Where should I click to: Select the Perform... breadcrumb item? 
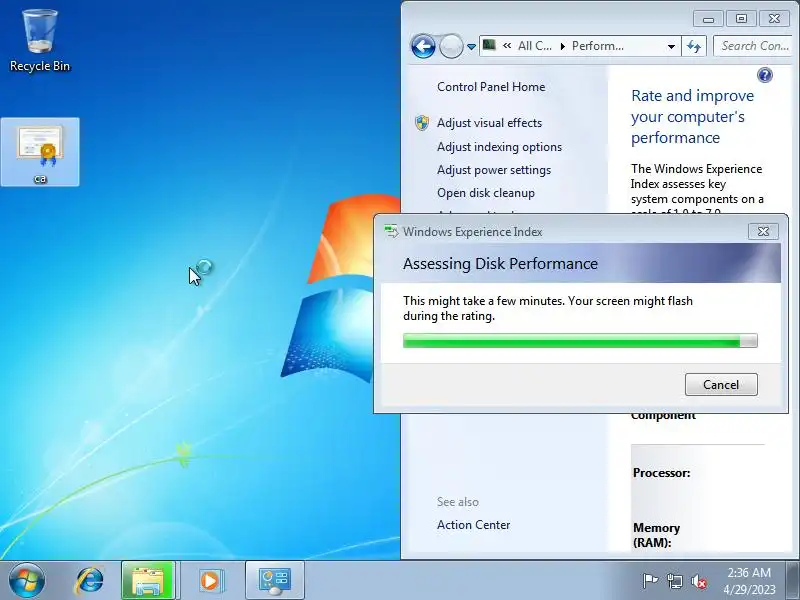(x=597, y=46)
